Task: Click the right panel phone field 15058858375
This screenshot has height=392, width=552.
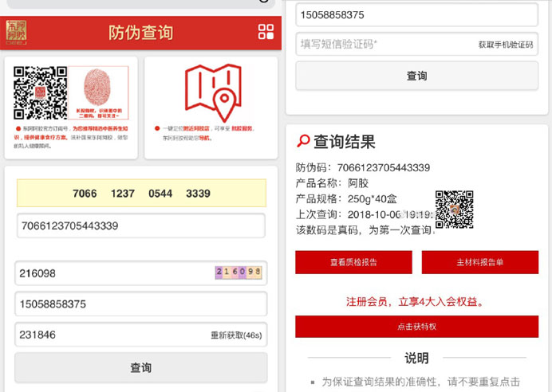Action: (417, 15)
